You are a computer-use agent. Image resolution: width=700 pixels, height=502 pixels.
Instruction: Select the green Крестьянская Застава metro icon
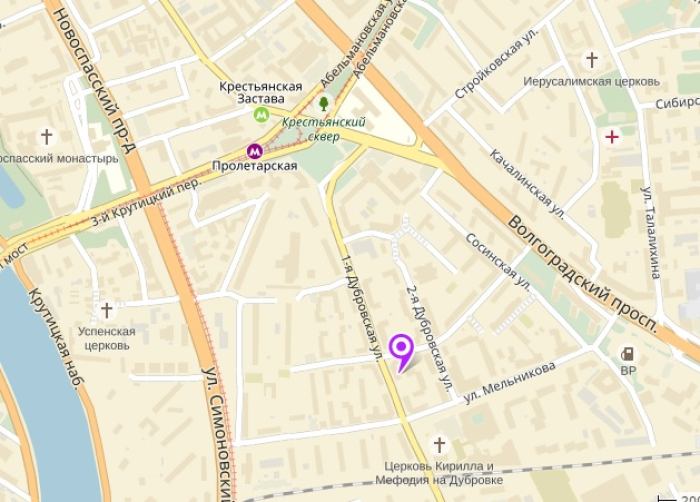coord(261,114)
